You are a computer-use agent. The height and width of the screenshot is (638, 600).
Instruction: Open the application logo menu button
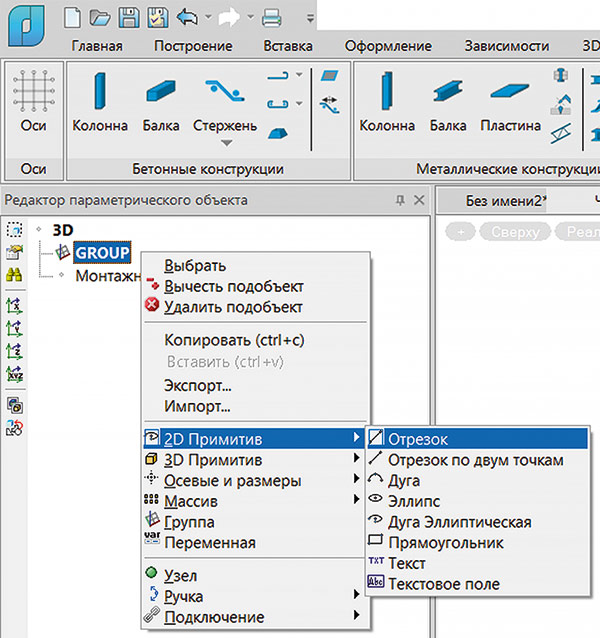tap(27, 26)
